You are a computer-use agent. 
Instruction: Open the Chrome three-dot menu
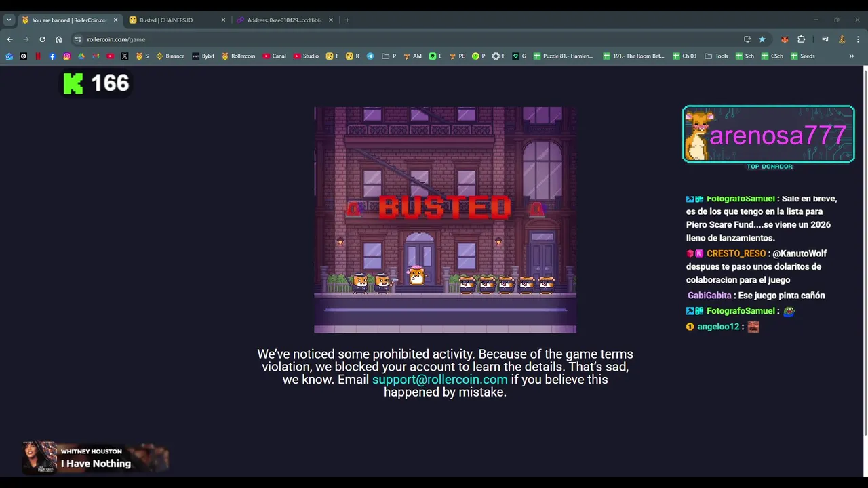click(858, 39)
